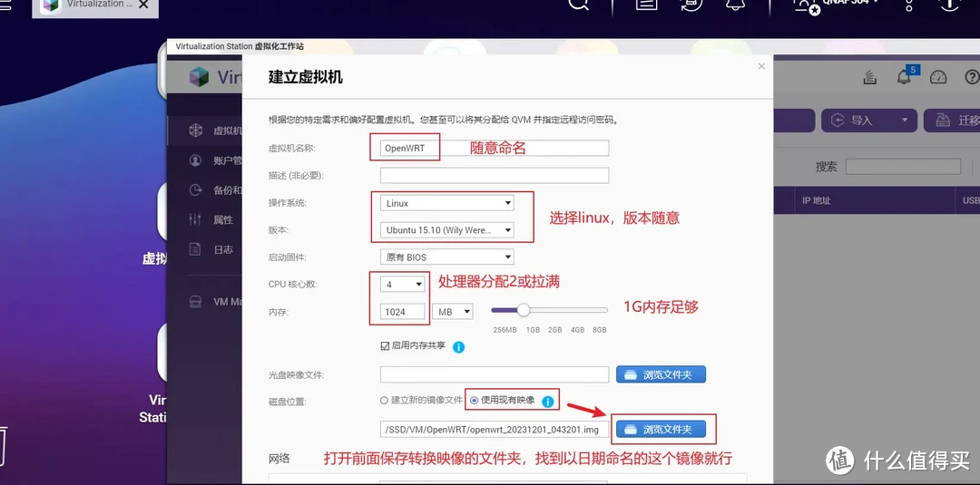The width and height of the screenshot is (980, 485).
Task: Click the 日志 sidebar document icon
Action: click(x=195, y=249)
